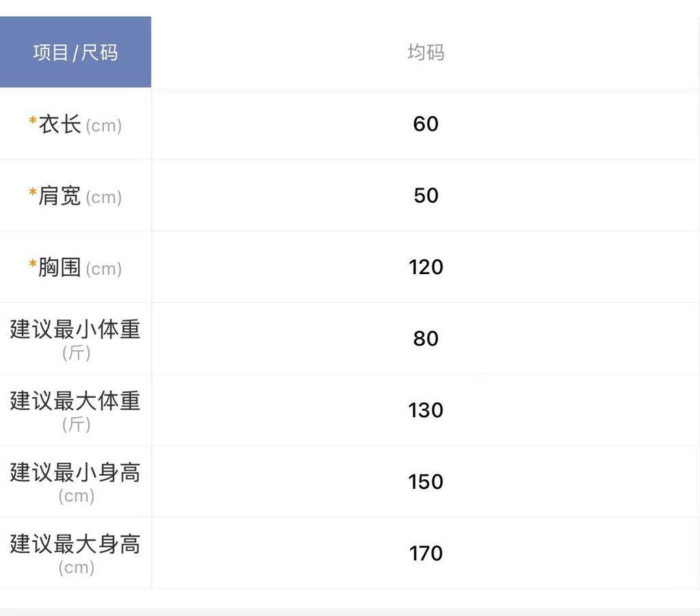The height and width of the screenshot is (616, 700).
Task: Select the maximum weight value 130
Action: (426, 410)
